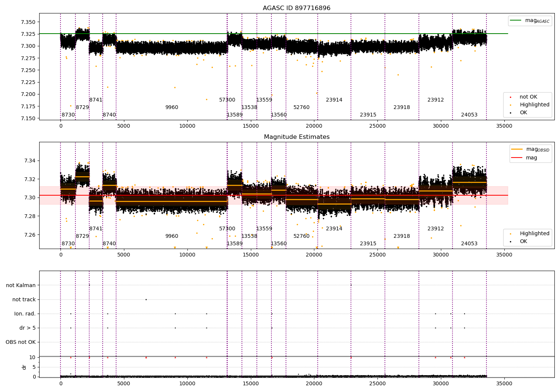
Task: Click obsid label 13559 in top plot
Action: point(264,100)
